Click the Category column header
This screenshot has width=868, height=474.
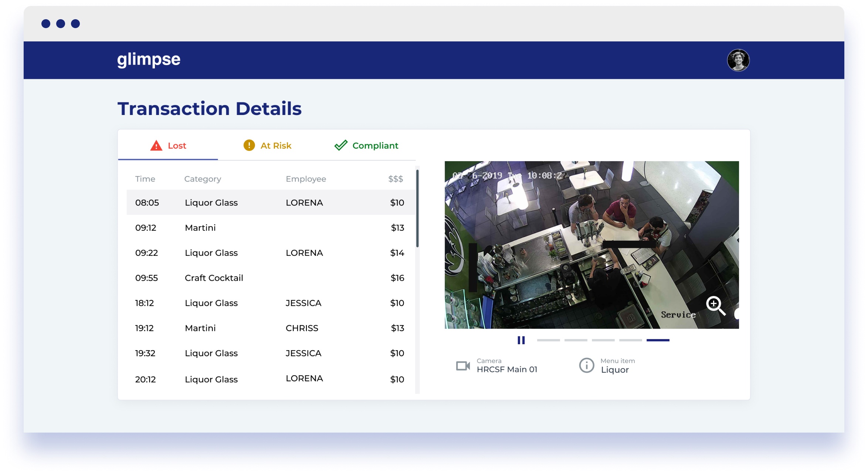click(x=203, y=179)
